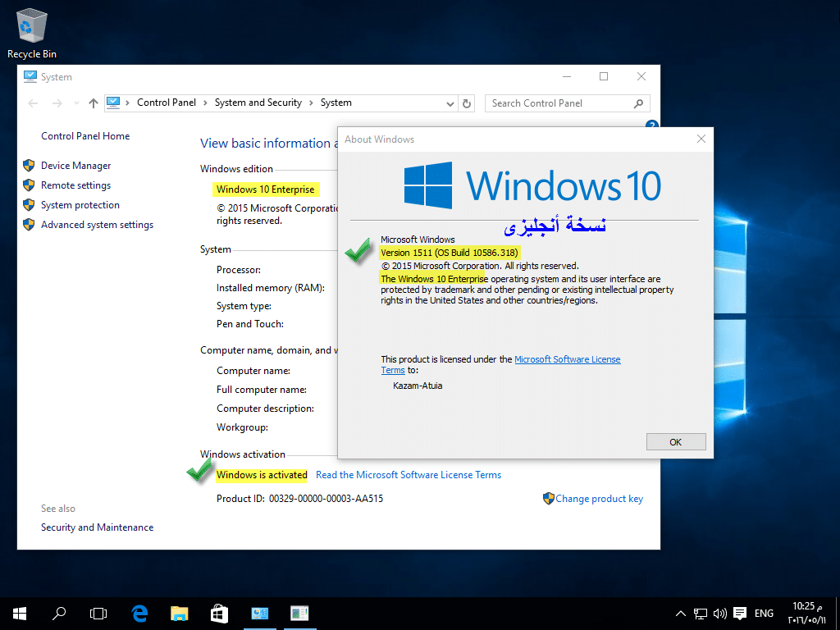Open the Store from the taskbar

click(219, 614)
